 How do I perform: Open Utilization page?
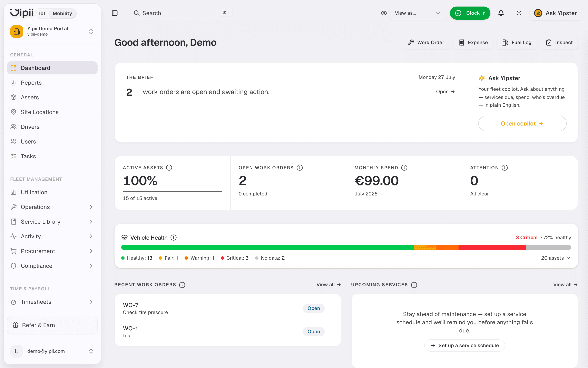pos(52,192)
